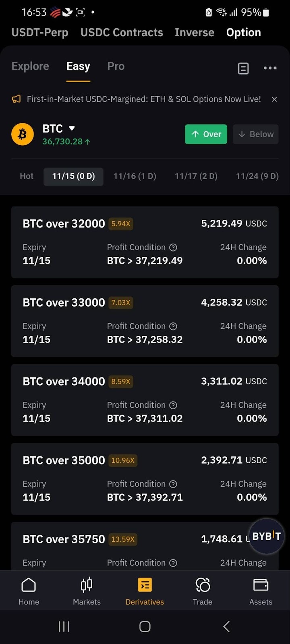The image size is (290, 644).
Task: Open the three-dot more options menu
Action: pyautogui.click(x=270, y=68)
